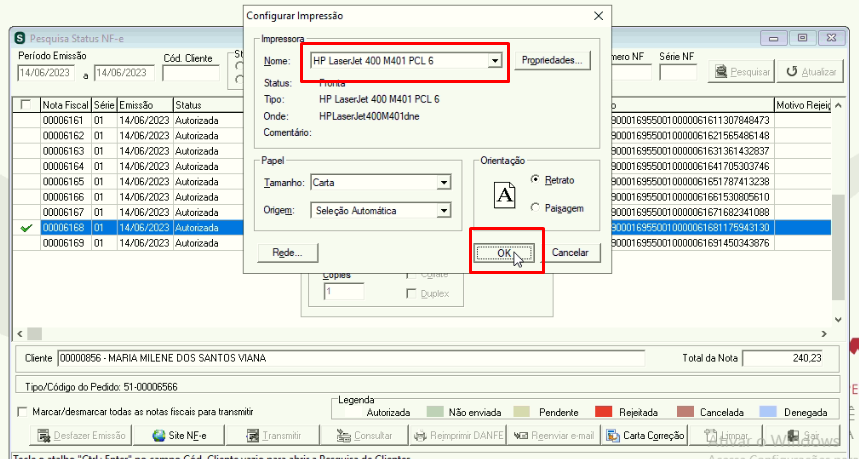The height and width of the screenshot is (459, 859).
Task: Click the Transmitir icon button
Action: click(x=253, y=435)
